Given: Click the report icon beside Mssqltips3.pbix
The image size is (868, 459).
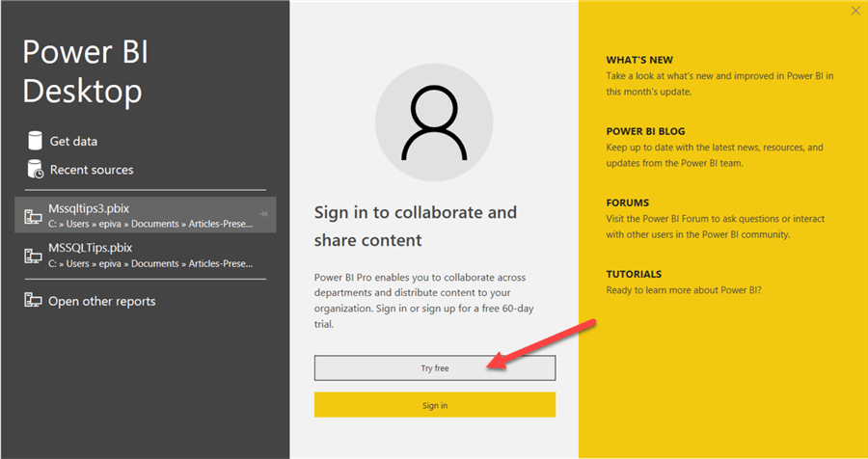Looking at the screenshot, I should click(x=33, y=215).
